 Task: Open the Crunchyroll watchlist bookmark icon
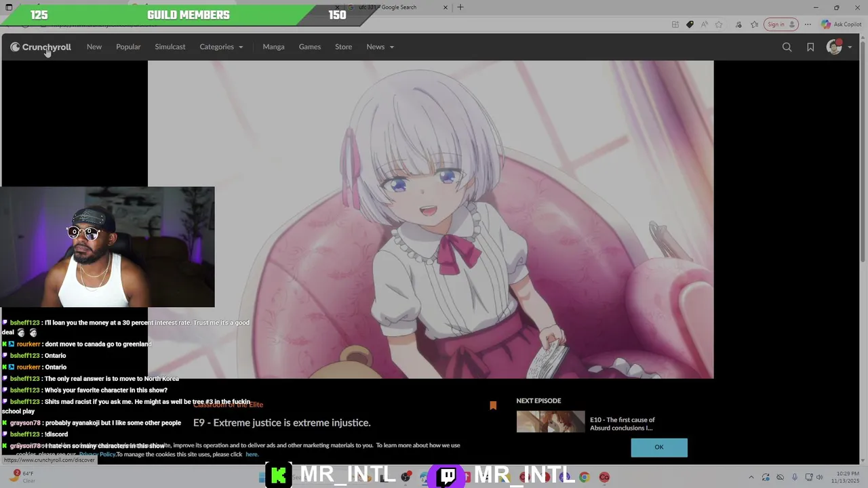point(810,47)
